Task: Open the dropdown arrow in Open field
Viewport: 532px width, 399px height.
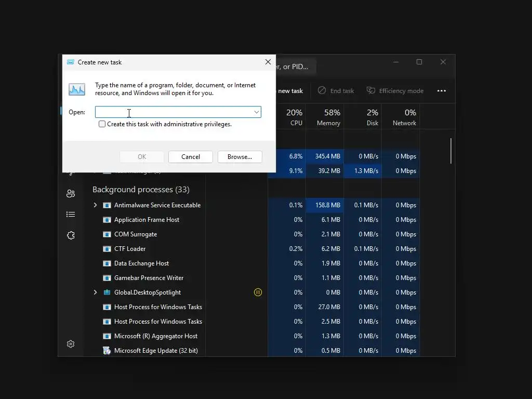Action: (257, 112)
